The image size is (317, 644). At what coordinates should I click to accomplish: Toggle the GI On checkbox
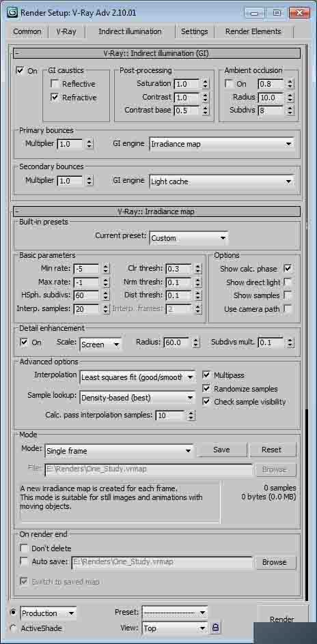tap(20, 71)
